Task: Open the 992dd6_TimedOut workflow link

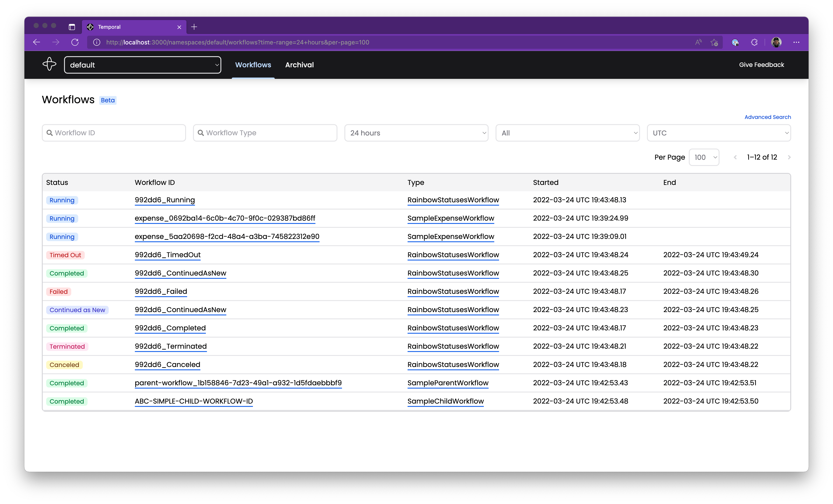Action: tap(168, 255)
